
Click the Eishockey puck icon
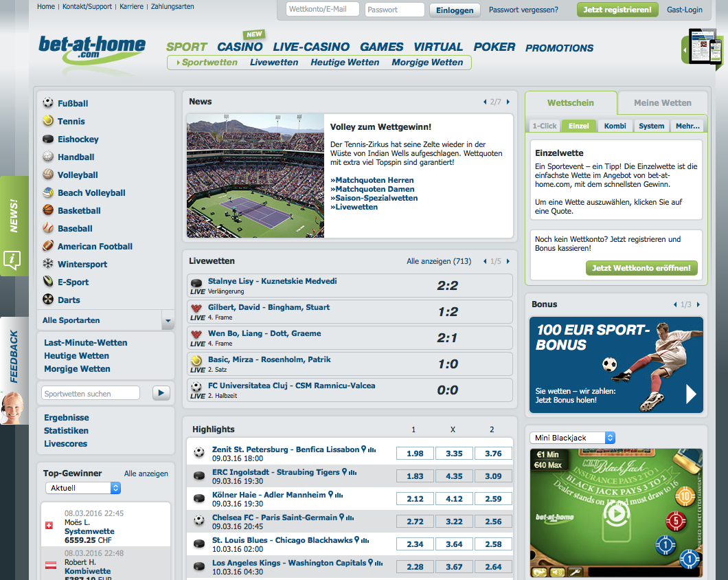click(x=47, y=139)
